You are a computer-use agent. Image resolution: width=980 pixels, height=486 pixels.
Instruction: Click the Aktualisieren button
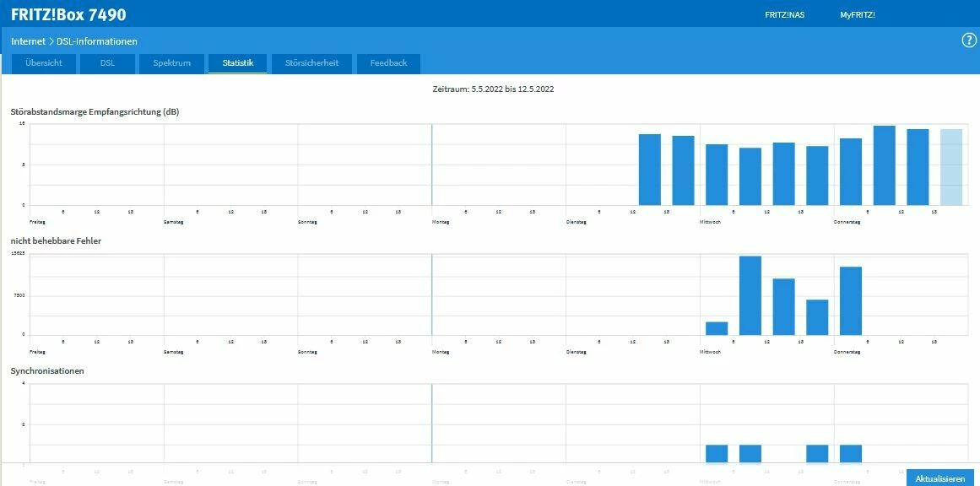coord(940,478)
